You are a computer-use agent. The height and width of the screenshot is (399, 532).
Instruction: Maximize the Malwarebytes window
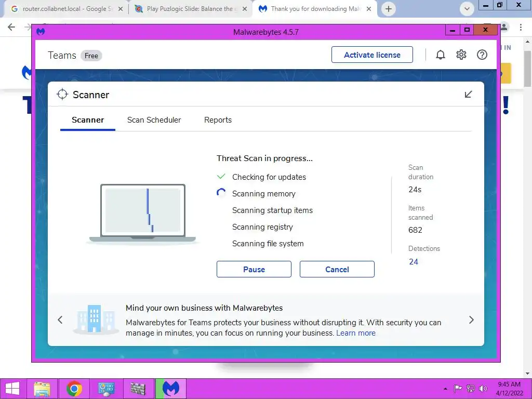(467, 30)
